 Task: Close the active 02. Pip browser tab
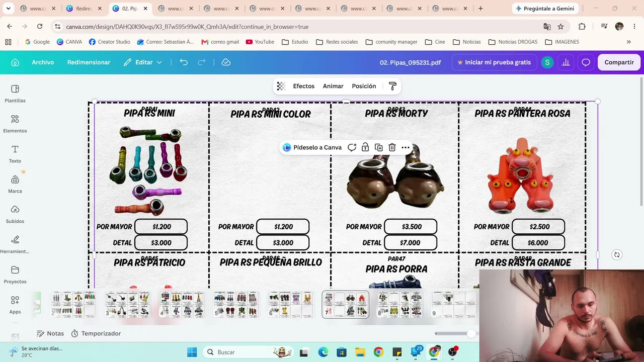coord(145,9)
